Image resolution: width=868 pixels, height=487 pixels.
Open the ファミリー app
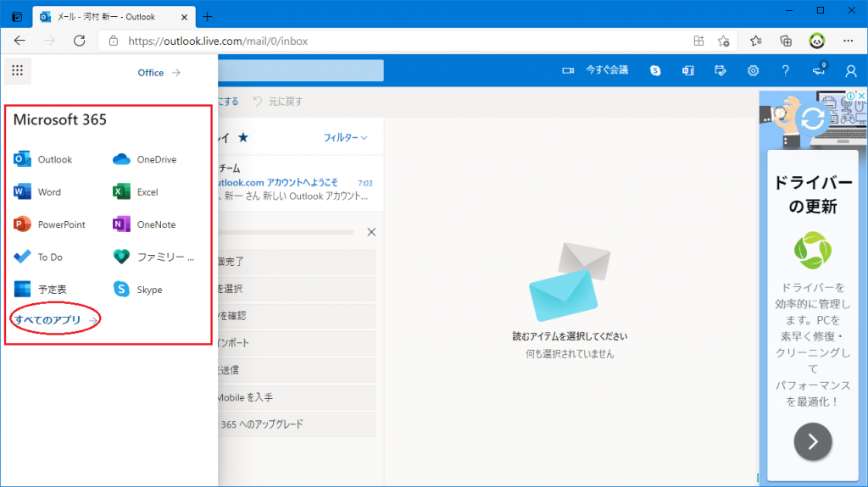point(153,257)
